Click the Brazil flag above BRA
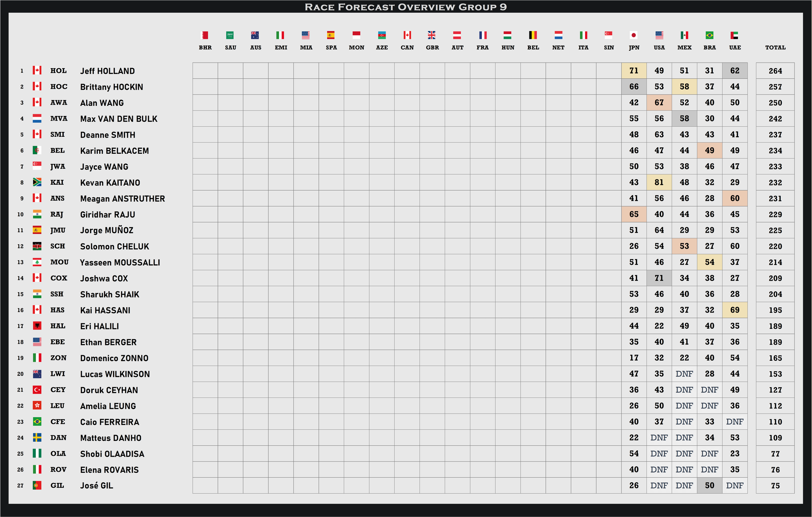812x517 pixels. point(709,35)
